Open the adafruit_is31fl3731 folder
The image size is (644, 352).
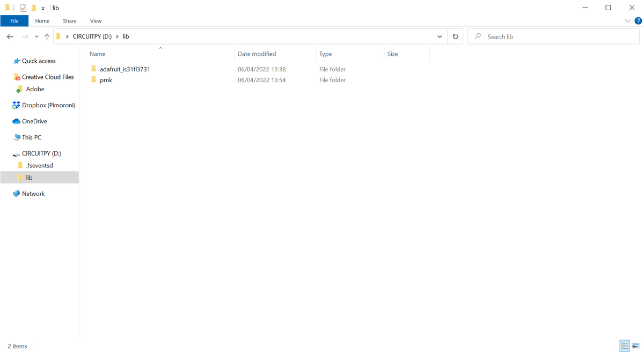pyautogui.click(x=125, y=69)
